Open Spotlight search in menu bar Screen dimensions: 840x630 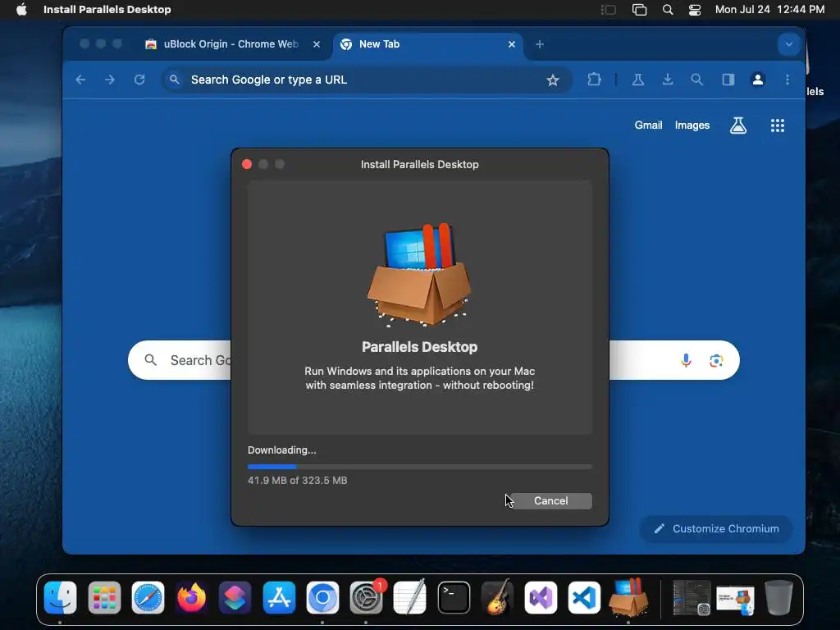point(668,10)
